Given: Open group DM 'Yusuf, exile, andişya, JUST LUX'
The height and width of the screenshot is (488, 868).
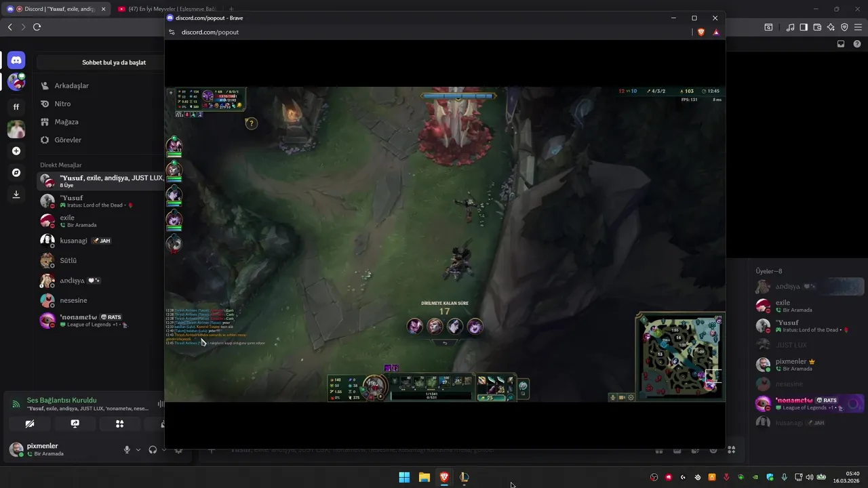Looking at the screenshot, I should click(100, 180).
